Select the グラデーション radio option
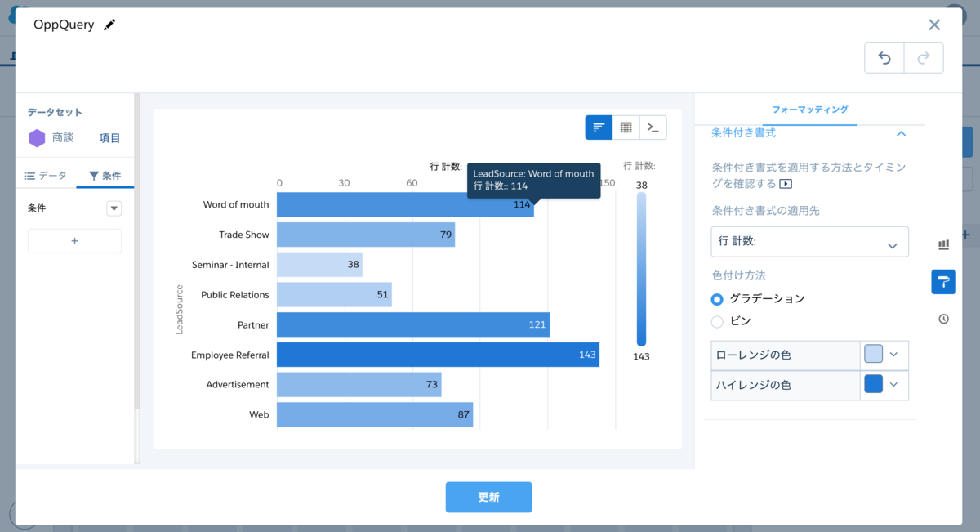This screenshot has height=532, width=980. [717, 299]
